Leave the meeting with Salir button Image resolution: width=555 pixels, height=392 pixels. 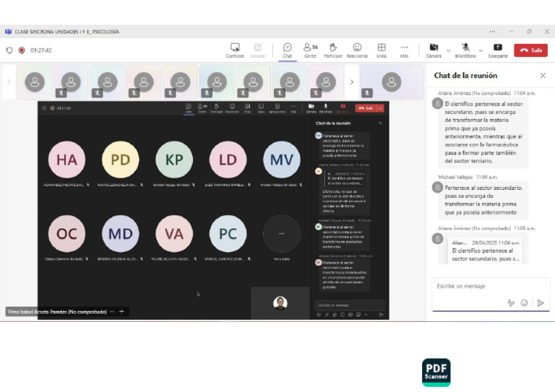[530, 51]
